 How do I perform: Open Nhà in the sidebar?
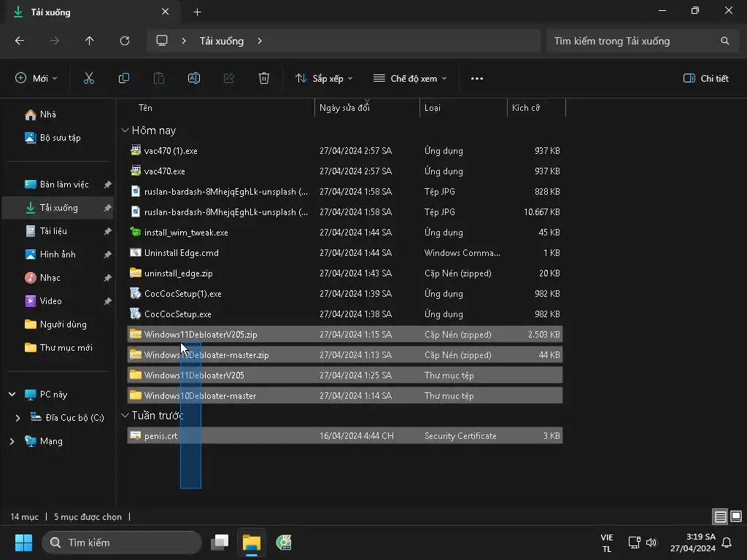pos(57,114)
